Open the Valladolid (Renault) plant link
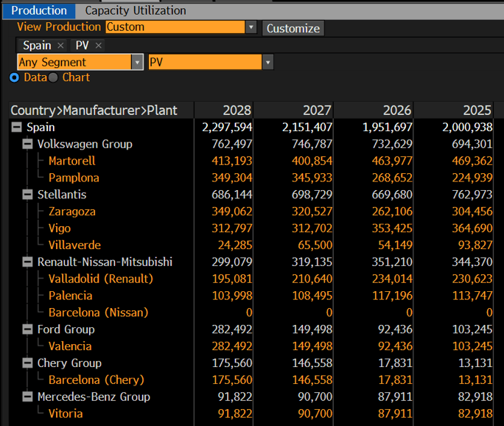Viewport: 504px width, 426px height. (101, 279)
